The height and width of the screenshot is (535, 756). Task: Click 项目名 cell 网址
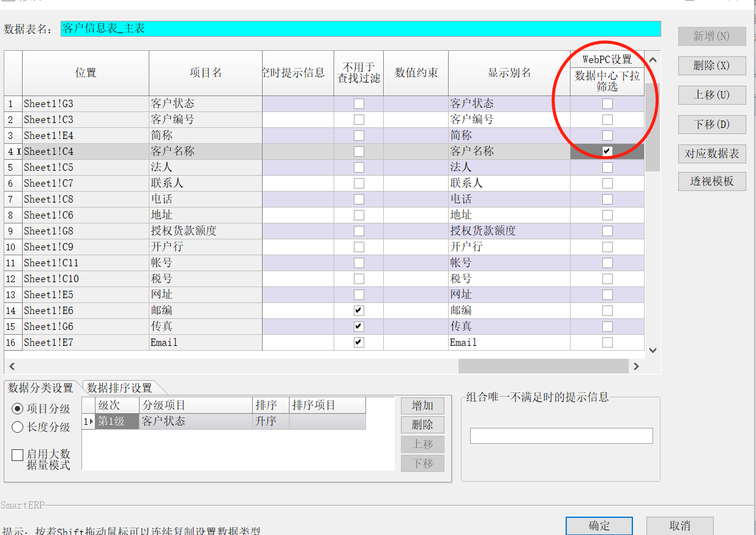point(206,294)
